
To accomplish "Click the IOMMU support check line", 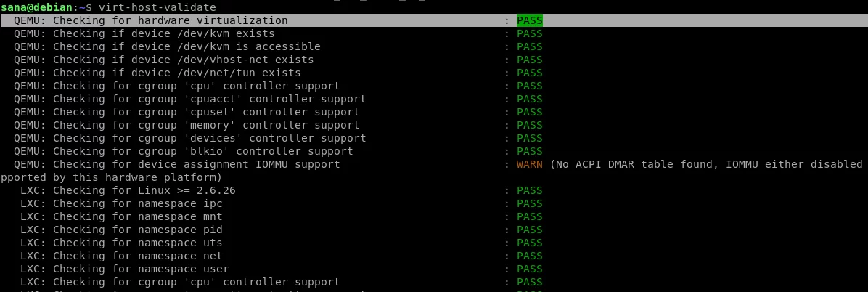I will coord(176,165).
